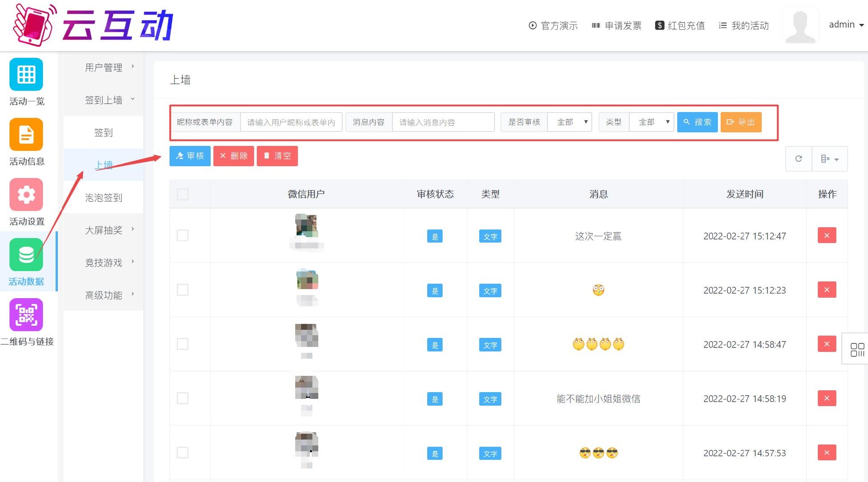Click the refresh table icon
Screen dimensions: 868x482
coord(799,159)
